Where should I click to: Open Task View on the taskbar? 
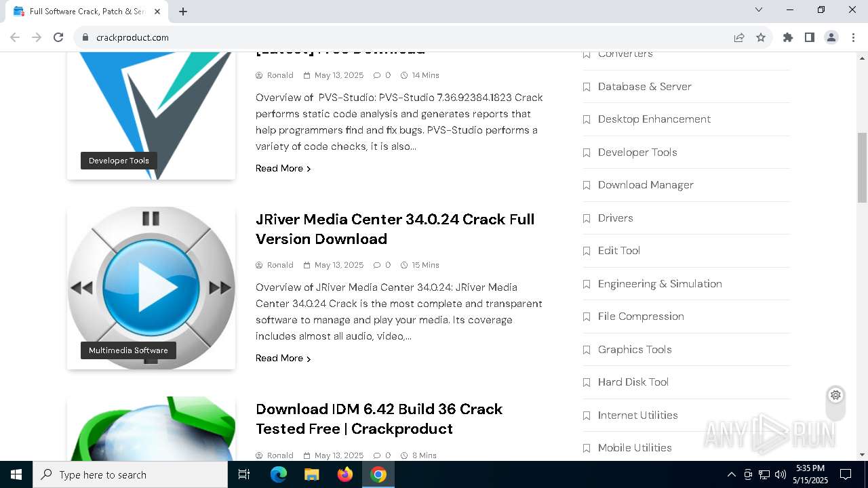[x=244, y=474]
